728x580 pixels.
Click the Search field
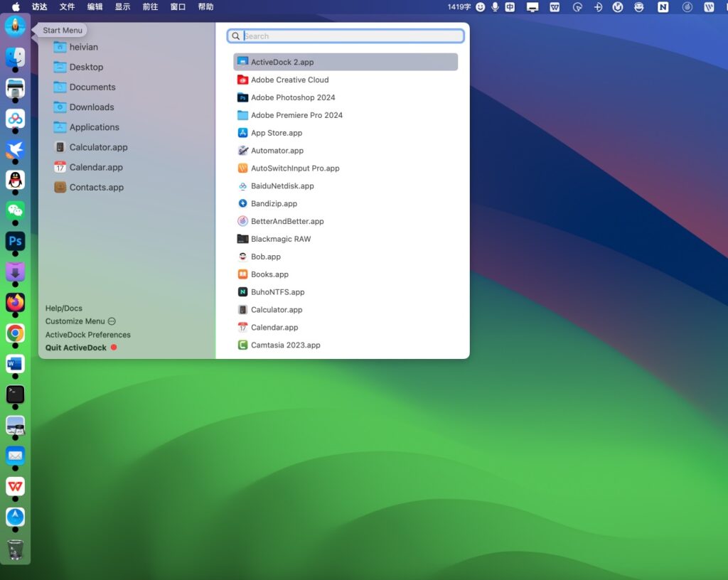346,36
